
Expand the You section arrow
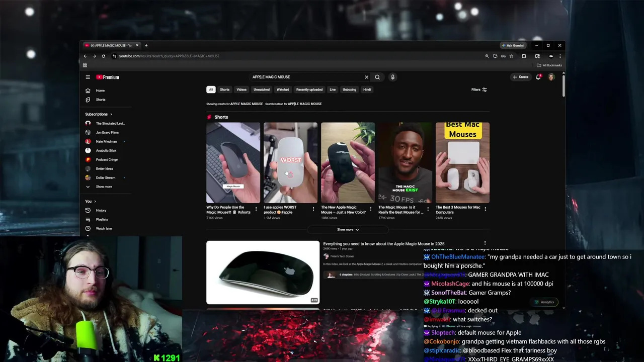95,201
